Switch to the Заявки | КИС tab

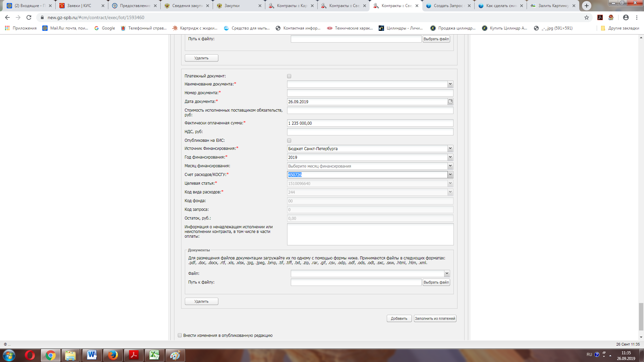[x=79, y=6]
